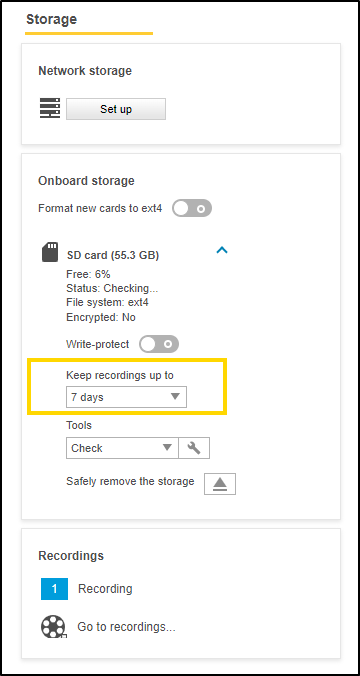Click the Onboard storage heading
This screenshot has height=676, width=360.
coord(86,181)
